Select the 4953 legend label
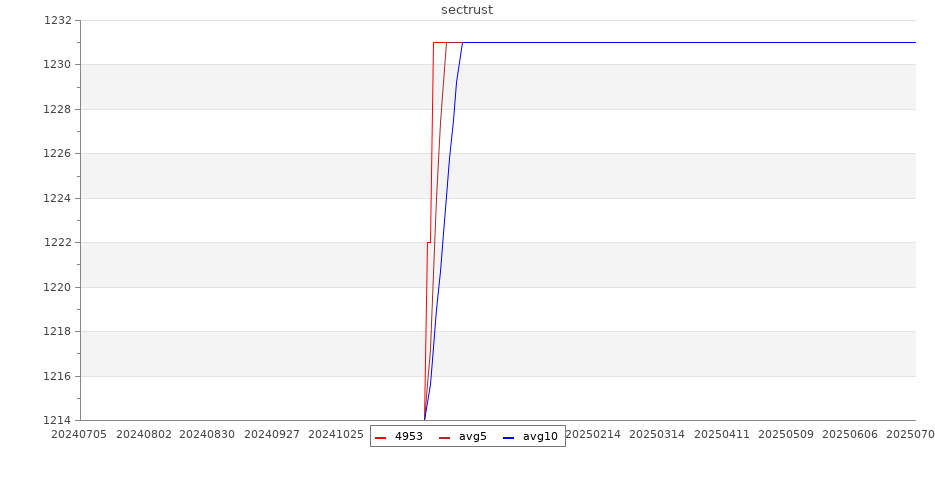 click(408, 437)
